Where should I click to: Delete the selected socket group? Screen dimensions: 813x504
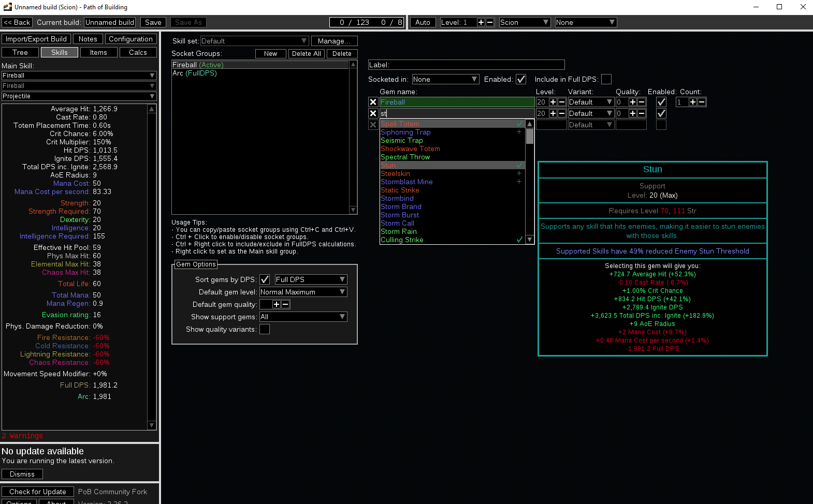pyautogui.click(x=342, y=53)
